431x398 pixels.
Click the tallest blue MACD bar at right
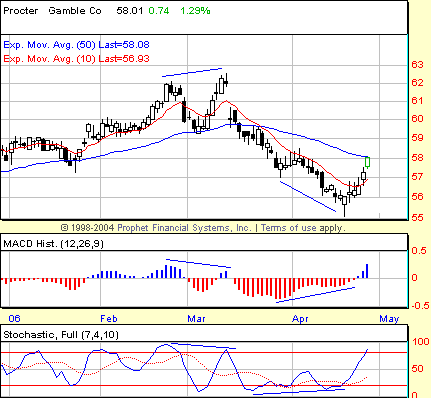coord(367,271)
